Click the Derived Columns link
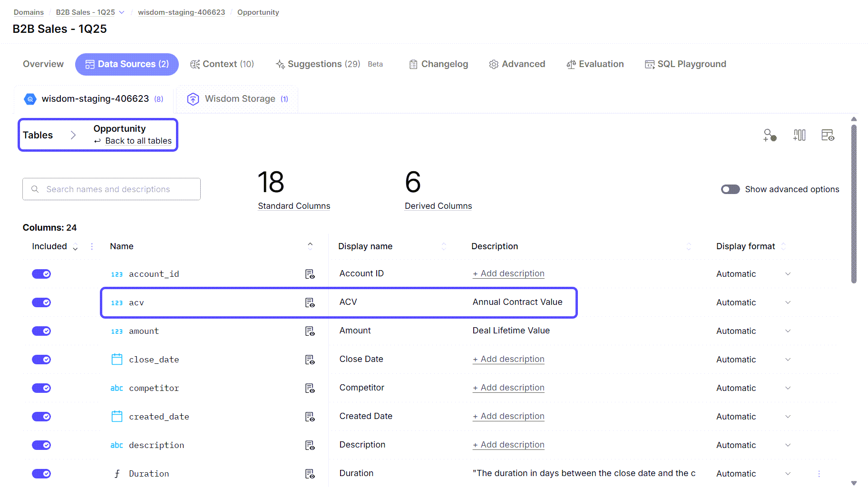This screenshot has height=487, width=868. point(438,206)
